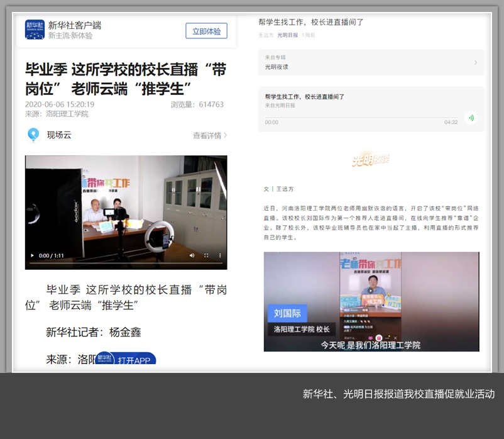Expand the 光明夜读 album chevron

(475, 62)
